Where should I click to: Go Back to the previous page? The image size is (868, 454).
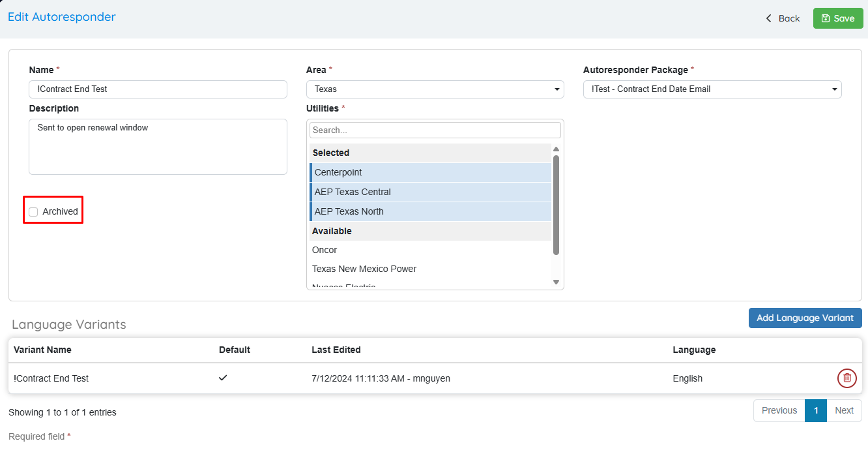(783, 18)
